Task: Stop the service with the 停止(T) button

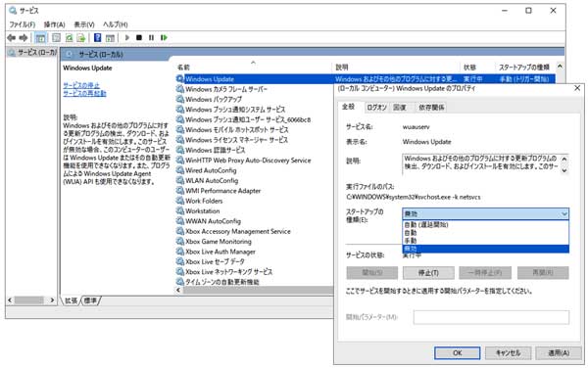Action: pos(428,273)
